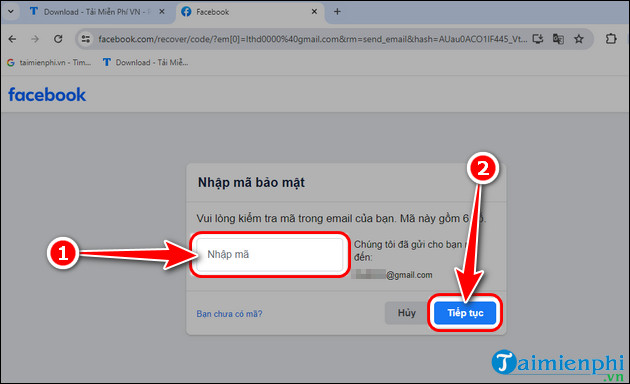The image size is (630, 384).
Task: Click the facebook logo
Action: 47,95
